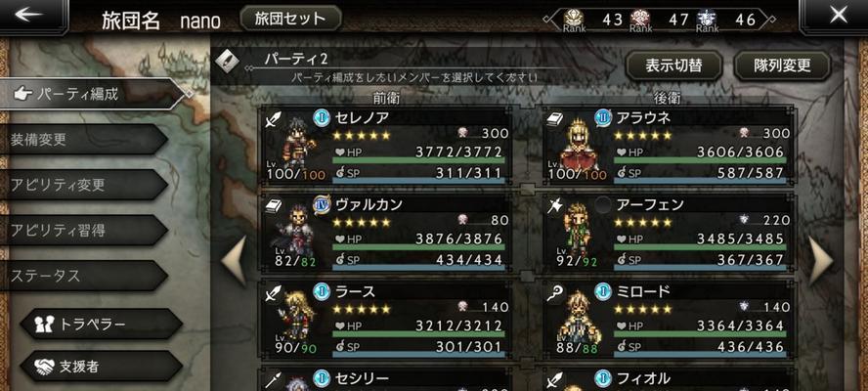Tap Millard's staff job icon

tap(554, 294)
